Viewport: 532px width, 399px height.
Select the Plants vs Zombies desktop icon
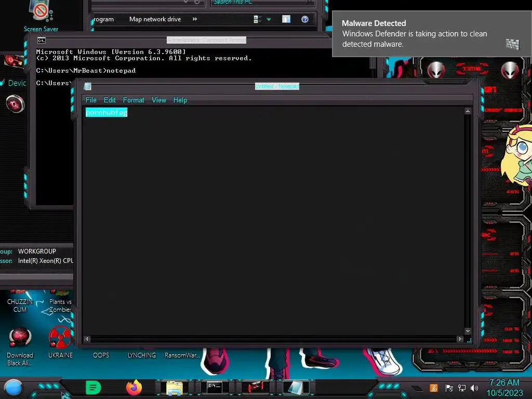click(60, 302)
